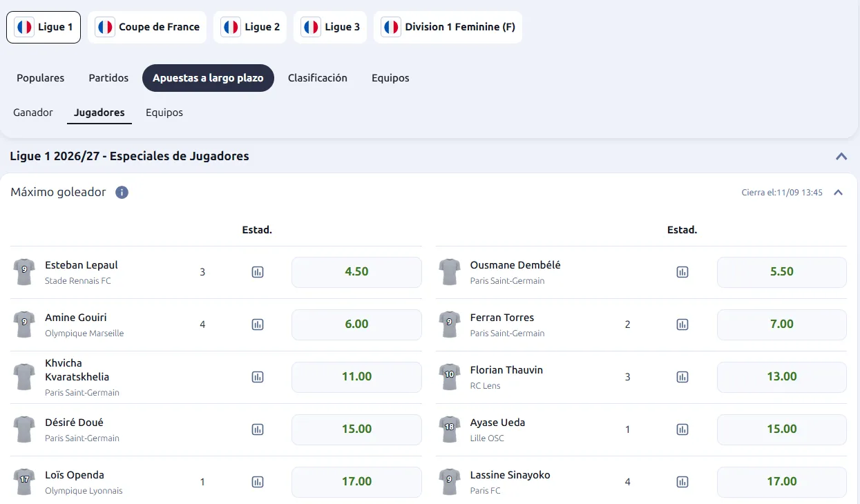Click the French flag on Ligue 2 chip
This screenshot has height=504, width=860.
click(x=231, y=27)
